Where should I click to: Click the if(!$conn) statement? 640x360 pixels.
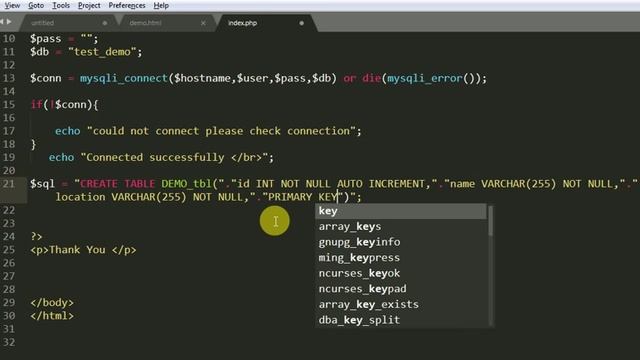(64, 104)
